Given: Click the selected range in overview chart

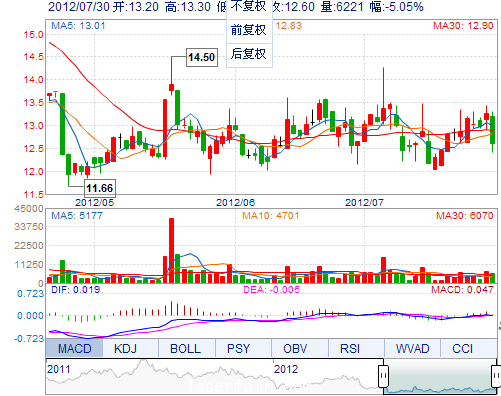Looking at the screenshot, I should 440,377.
